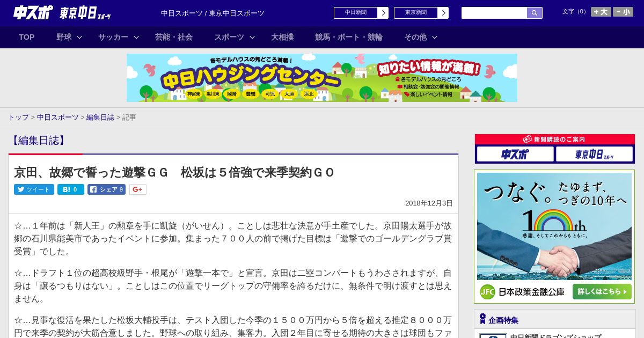Screen dimensions: 644x338
Task: Decrease font size with 小 button
Action: 623,12
